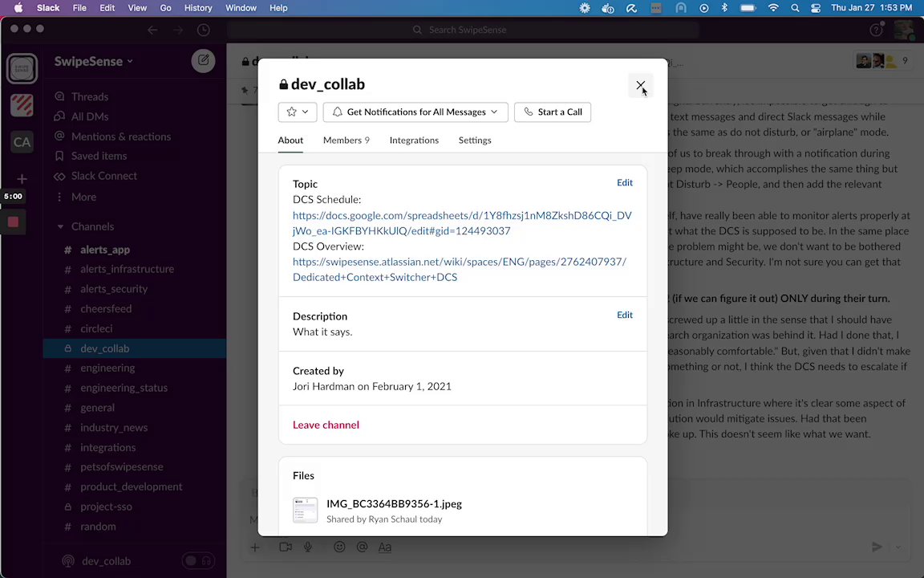Start a Call in dev_collab
The width and height of the screenshot is (924, 578).
[x=552, y=112]
